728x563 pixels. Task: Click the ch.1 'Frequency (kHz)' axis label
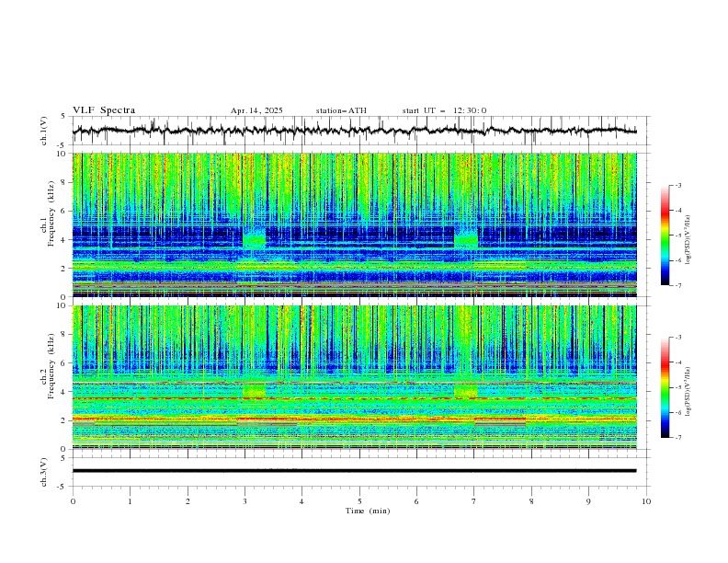point(51,214)
